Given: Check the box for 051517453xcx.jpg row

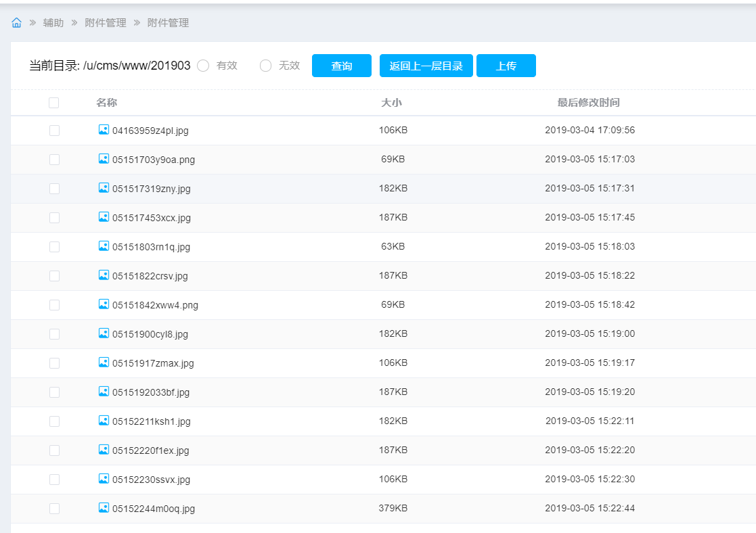Looking at the screenshot, I should click(x=54, y=218).
